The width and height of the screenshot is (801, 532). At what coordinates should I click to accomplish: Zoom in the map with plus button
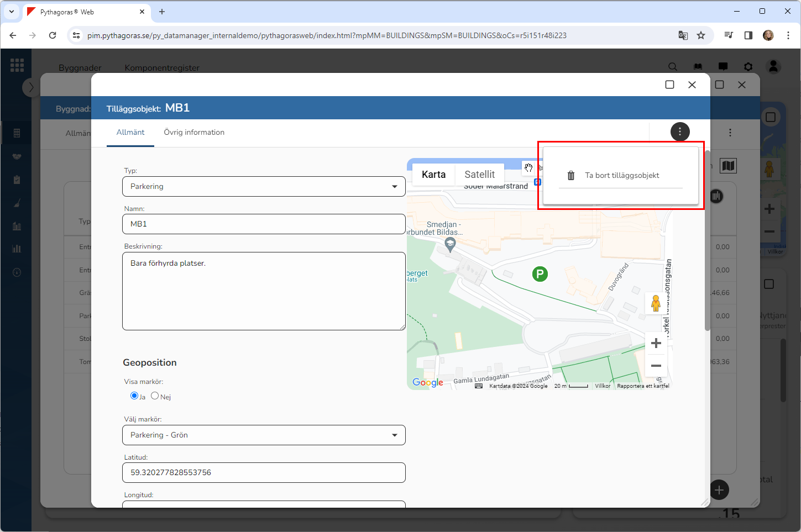tap(656, 343)
